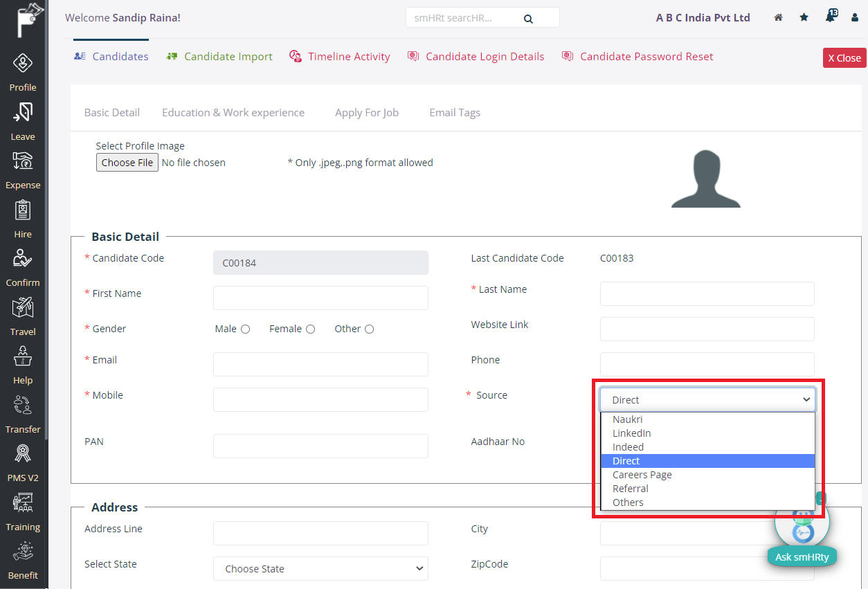Switch to the Education & Work experience tab
The image size is (868, 589).
click(x=233, y=112)
